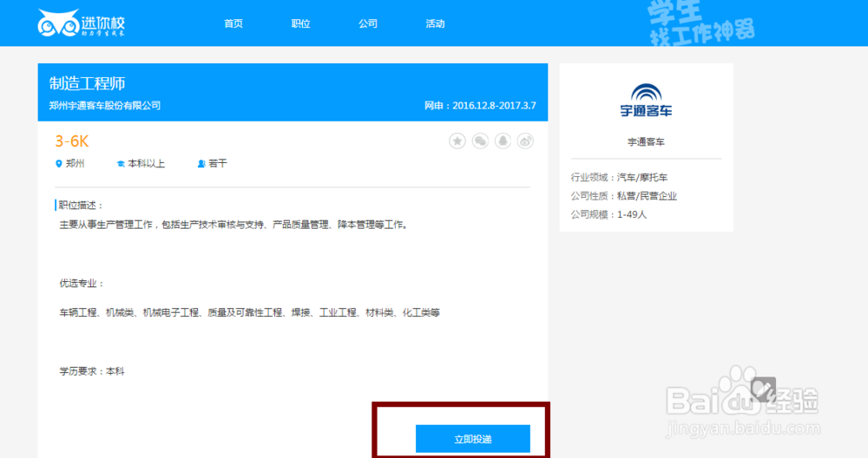Click the graduation cap icon beside 本科以上
The height and width of the screenshot is (458, 868).
pos(121,164)
